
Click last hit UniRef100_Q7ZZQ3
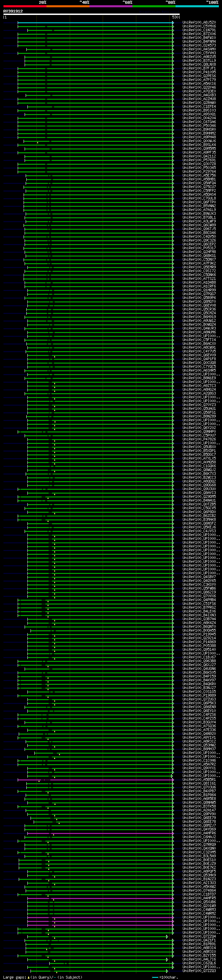pyautogui.click(x=199, y=971)
